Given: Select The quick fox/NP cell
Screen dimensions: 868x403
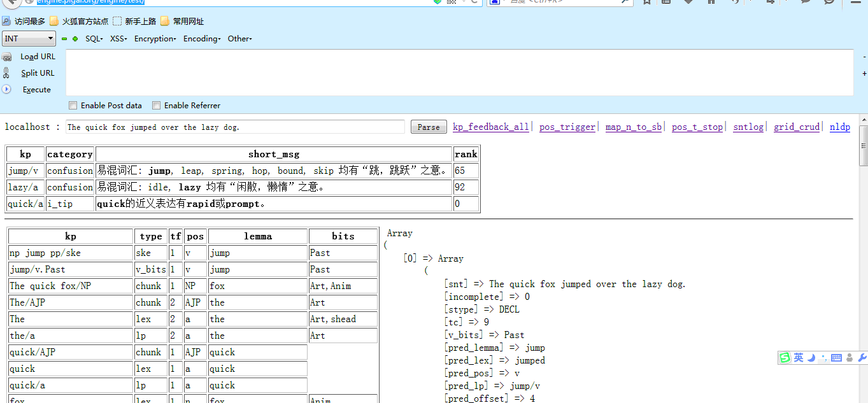Looking at the screenshot, I should (71, 286).
